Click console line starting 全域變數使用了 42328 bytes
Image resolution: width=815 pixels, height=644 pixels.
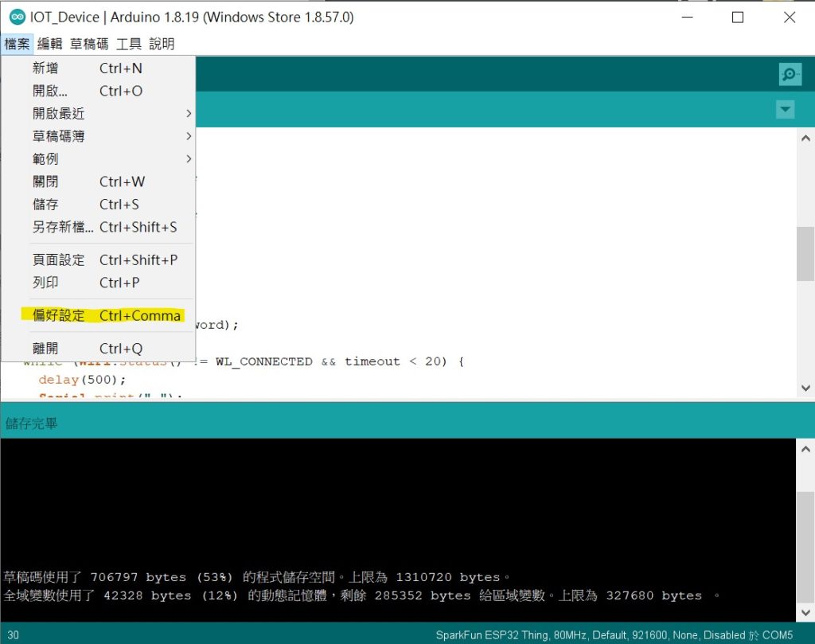tap(361, 595)
